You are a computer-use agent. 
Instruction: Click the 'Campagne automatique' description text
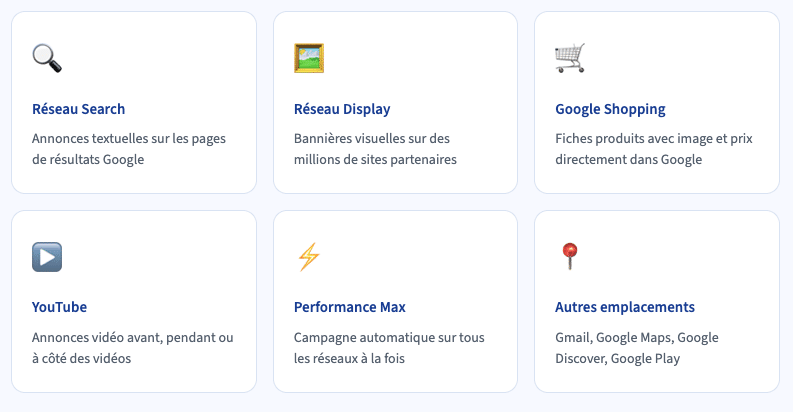389,338
